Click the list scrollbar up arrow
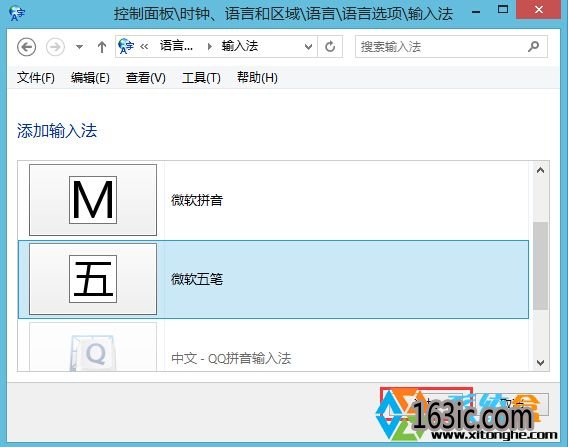 540,170
